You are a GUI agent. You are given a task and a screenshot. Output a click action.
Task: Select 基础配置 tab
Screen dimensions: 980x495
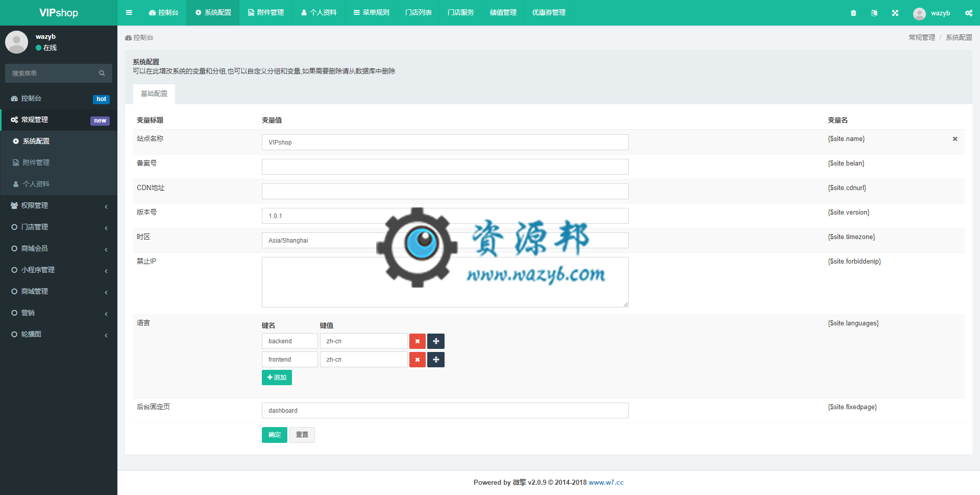(154, 94)
